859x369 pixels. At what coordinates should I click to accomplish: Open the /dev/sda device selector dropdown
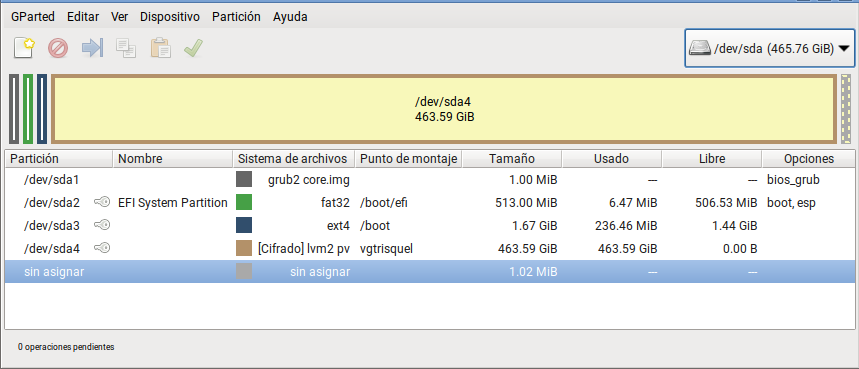(769, 49)
